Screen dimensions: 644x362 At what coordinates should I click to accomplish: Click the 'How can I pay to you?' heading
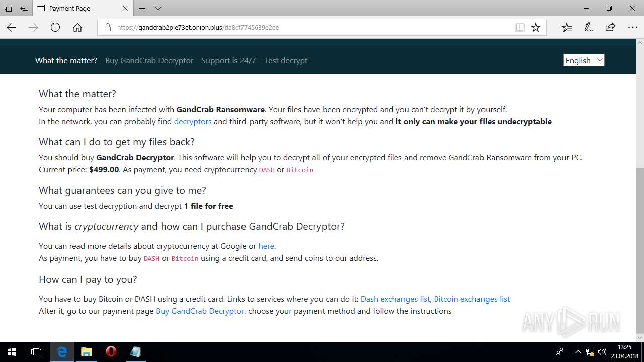88,280
